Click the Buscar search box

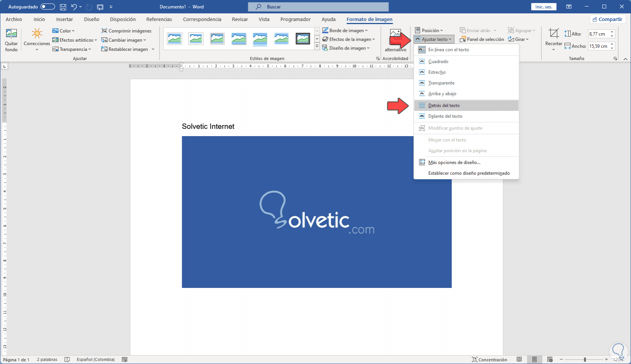(x=318, y=7)
